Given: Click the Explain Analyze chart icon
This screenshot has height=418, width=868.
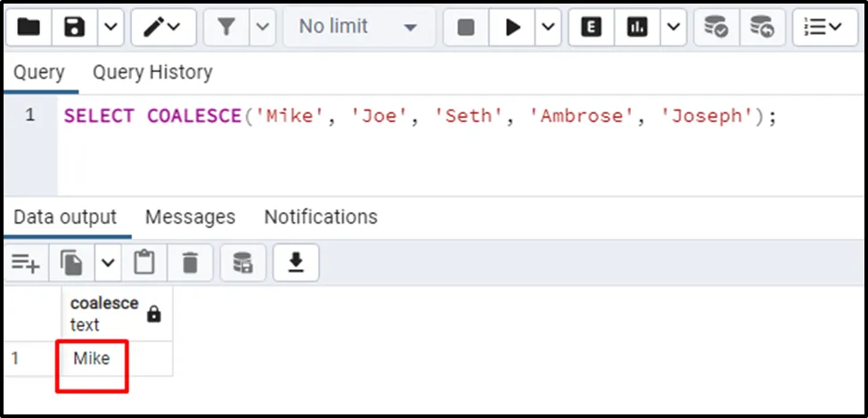Looking at the screenshot, I should pyautogui.click(x=637, y=28).
